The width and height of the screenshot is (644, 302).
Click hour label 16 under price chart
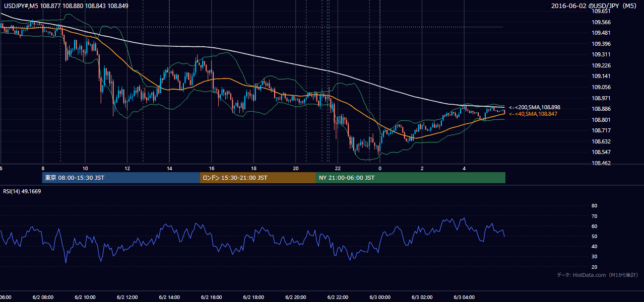(212, 168)
